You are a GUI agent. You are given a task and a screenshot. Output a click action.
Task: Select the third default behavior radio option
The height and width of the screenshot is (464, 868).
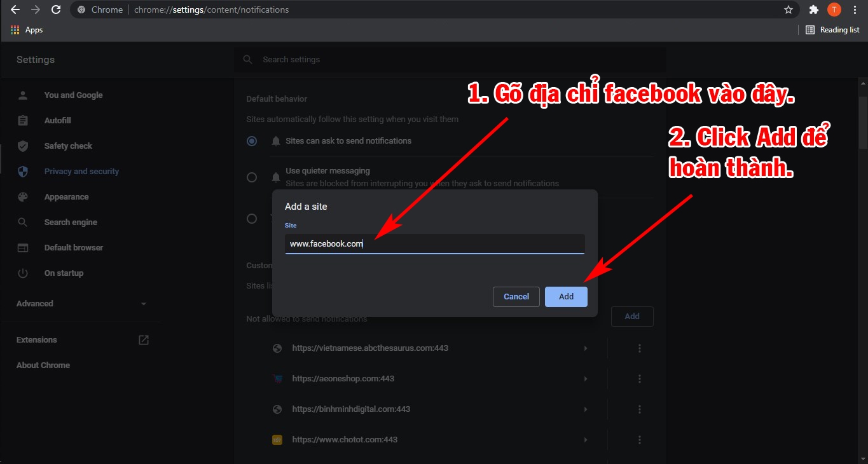click(x=252, y=218)
